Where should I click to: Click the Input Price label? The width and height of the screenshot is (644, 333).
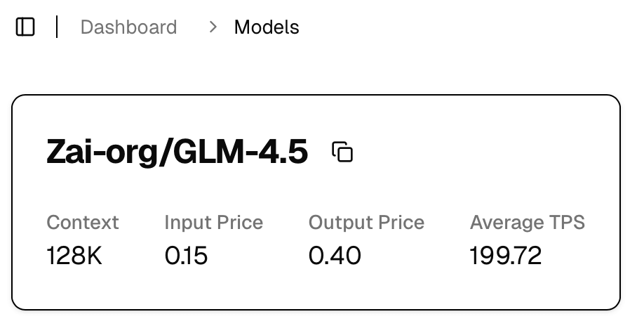tap(213, 223)
